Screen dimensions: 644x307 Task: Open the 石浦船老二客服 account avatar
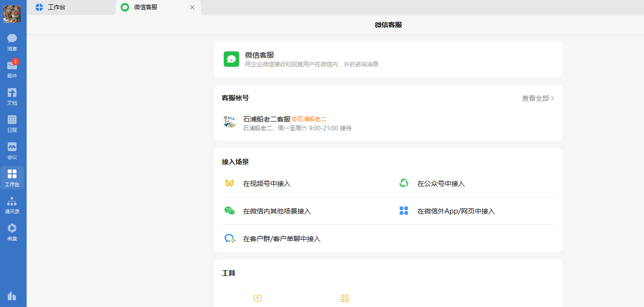[230, 122]
